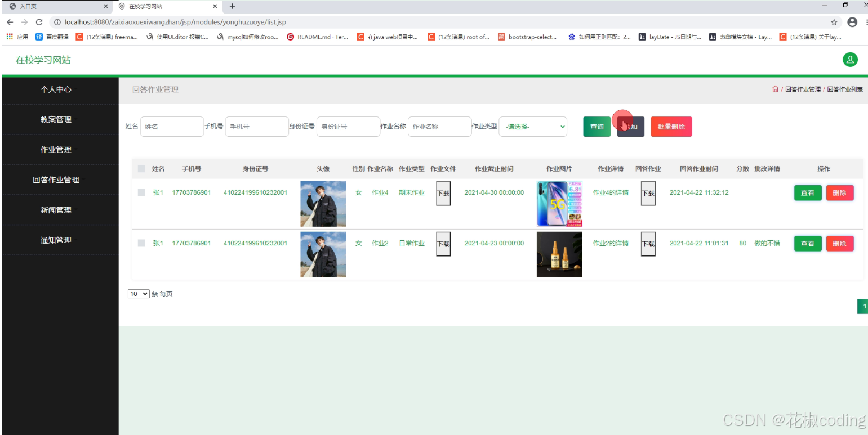This screenshot has width=868, height=435.
Task: Click 查看 for 作业4 row
Action: 808,193
